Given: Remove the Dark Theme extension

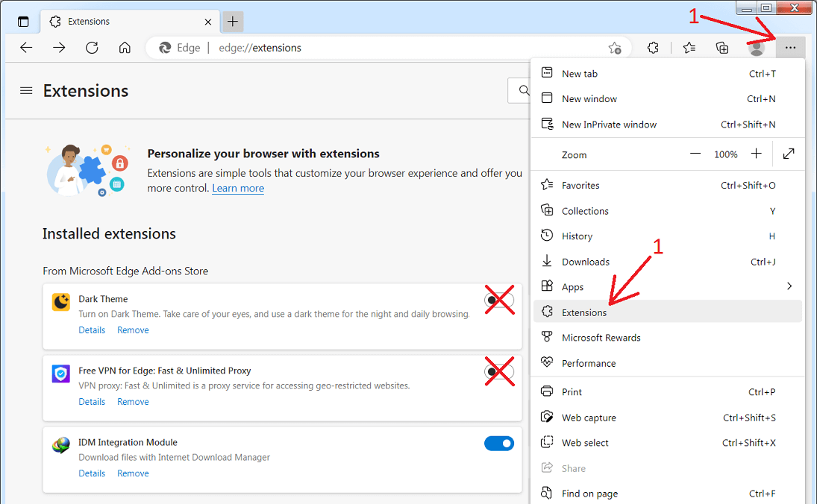Looking at the screenshot, I should pyautogui.click(x=133, y=330).
